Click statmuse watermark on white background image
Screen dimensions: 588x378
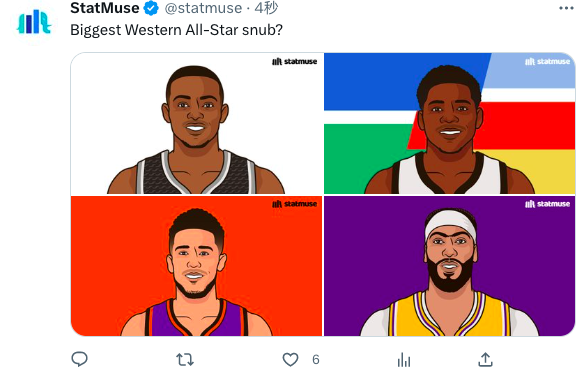click(x=295, y=61)
